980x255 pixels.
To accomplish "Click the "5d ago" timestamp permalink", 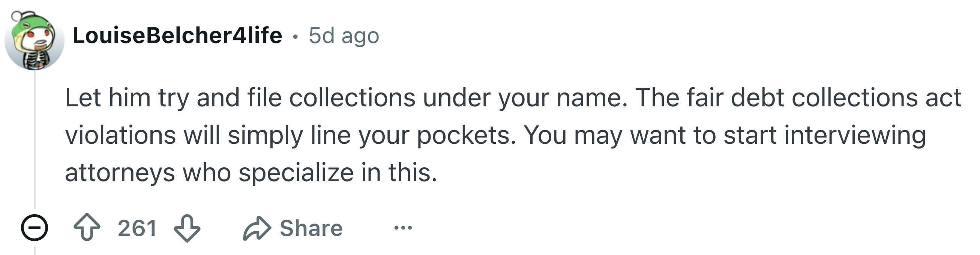I will (344, 36).
